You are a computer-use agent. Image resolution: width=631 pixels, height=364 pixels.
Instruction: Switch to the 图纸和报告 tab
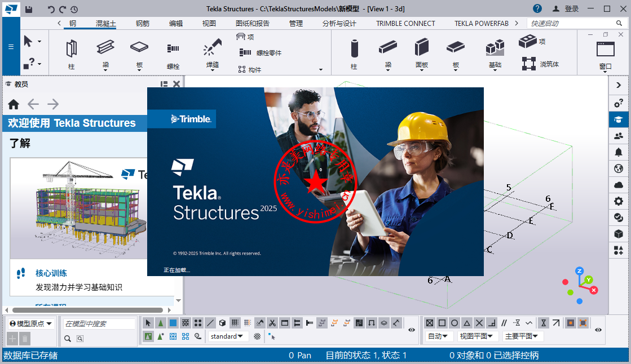pos(252,23)
